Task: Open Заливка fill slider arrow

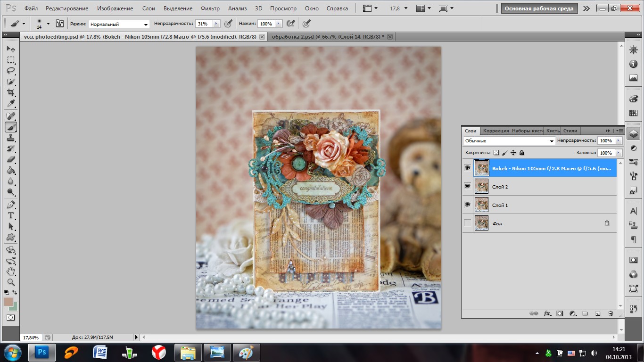Action: click(618, 153)
